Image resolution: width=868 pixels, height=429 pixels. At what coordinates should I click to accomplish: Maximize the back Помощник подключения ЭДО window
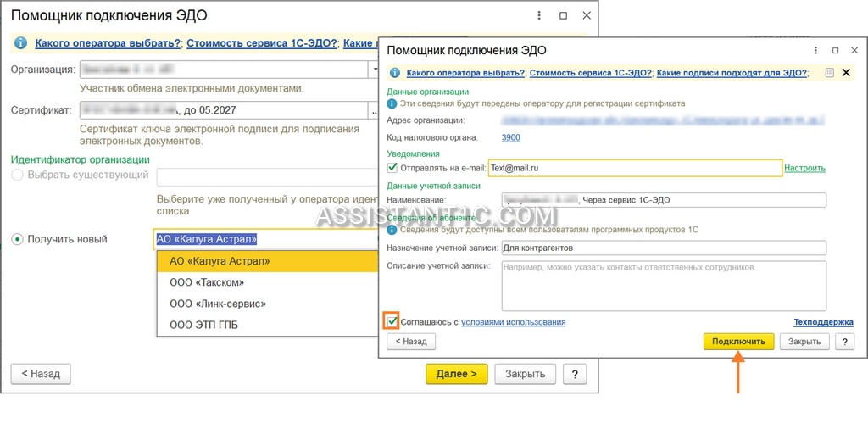pos(563,15)
